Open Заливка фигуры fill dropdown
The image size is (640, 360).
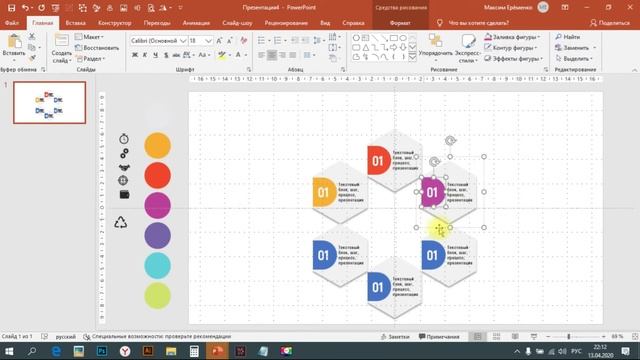click(512, 37)
